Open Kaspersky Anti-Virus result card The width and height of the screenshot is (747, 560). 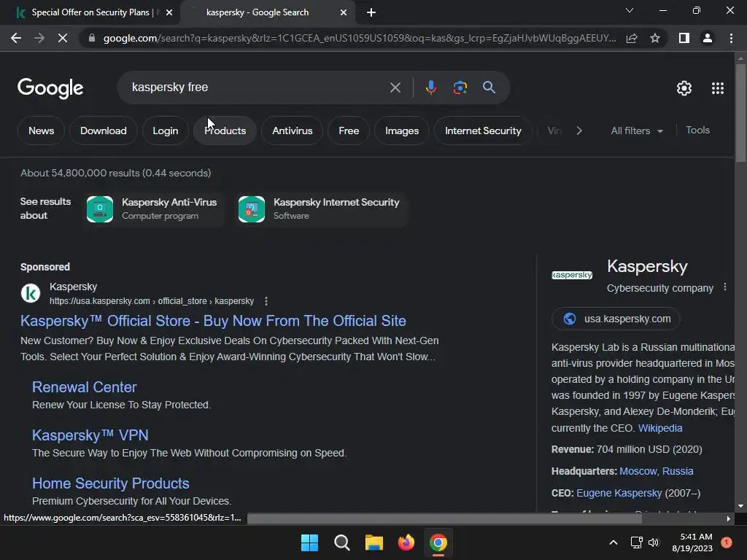[x=153, y=209]
